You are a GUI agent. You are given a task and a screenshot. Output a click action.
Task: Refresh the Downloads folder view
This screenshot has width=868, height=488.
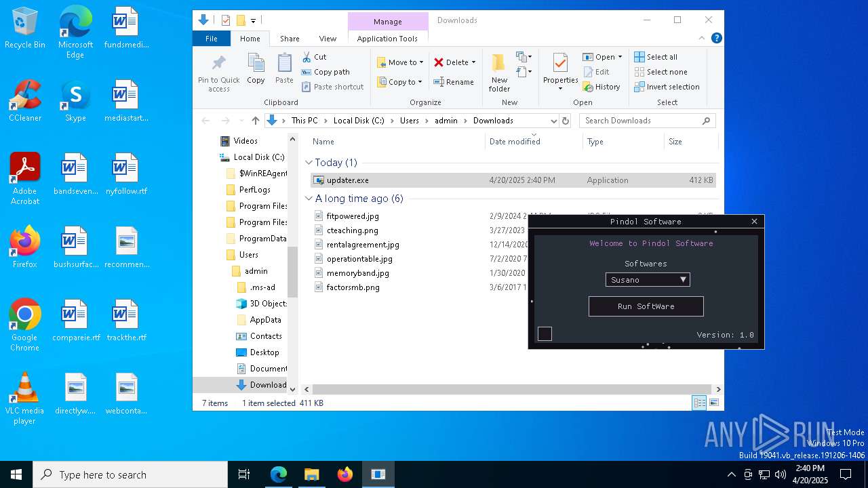pos(566,121)
